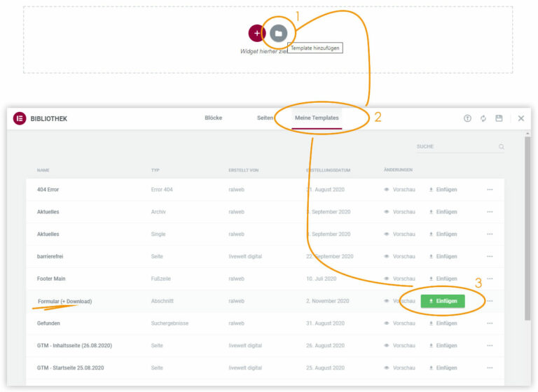
Task: Click the search magnifier icon
Action: (x=502, y=147)
